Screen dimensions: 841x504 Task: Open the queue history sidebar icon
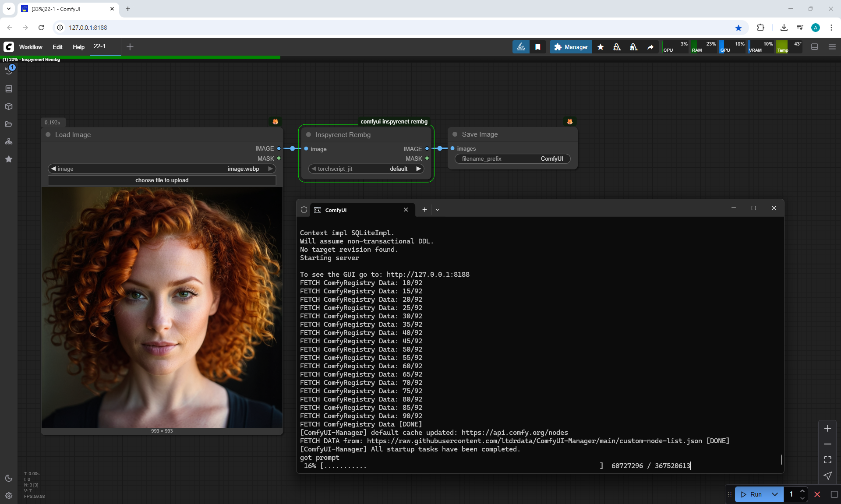(x=9, y=70)
